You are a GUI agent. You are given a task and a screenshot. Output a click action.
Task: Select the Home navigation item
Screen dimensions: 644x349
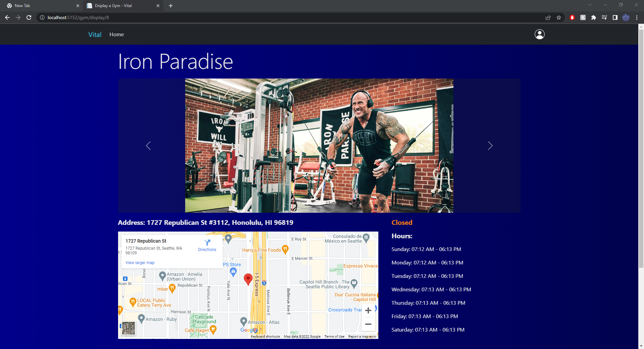click(x=116, y=34)
